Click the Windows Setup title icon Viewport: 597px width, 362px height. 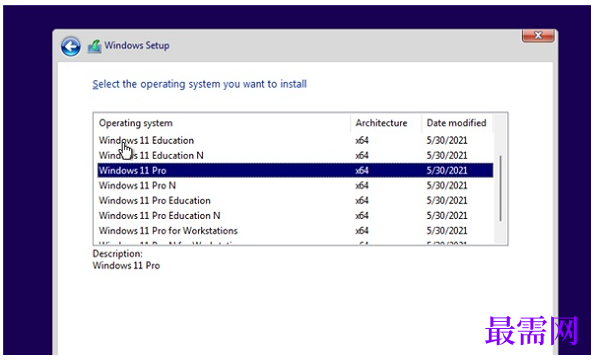pyautogui.click(x=94, y=46)
